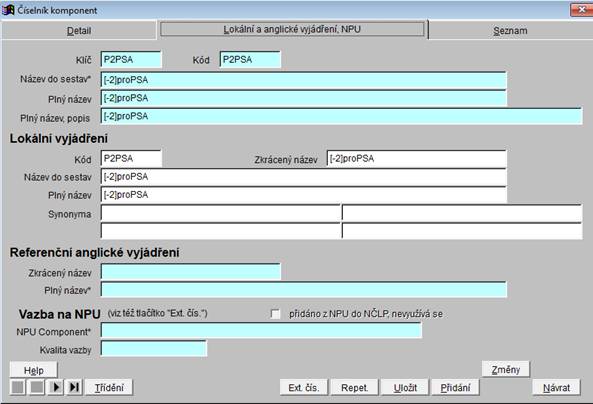593x404 pixels.
Task: Select the Lokální a anglické vyjádření, NPU tab
Action: pos(292,29)
